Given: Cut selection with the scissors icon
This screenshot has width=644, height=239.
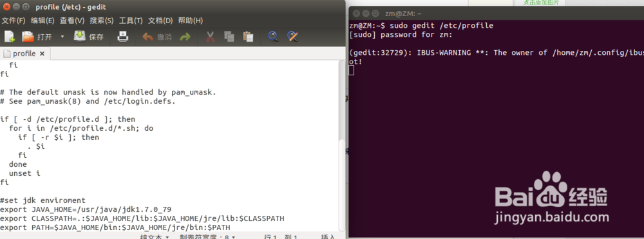Looking at the screenshot, I should [211, 37].
